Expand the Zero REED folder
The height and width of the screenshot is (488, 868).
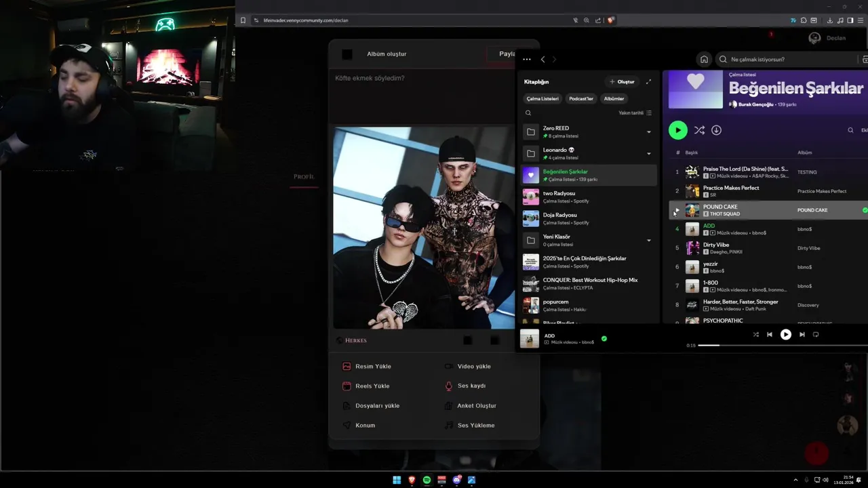[648, 131]
